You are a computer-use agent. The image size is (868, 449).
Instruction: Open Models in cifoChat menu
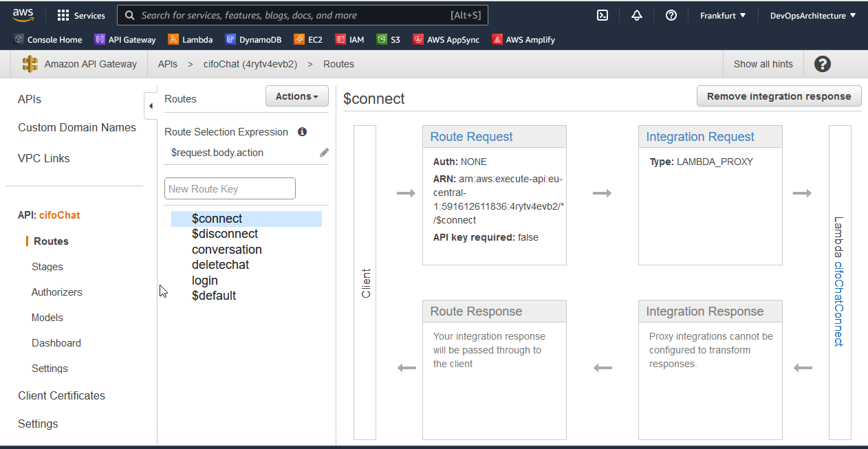[47, 318]
